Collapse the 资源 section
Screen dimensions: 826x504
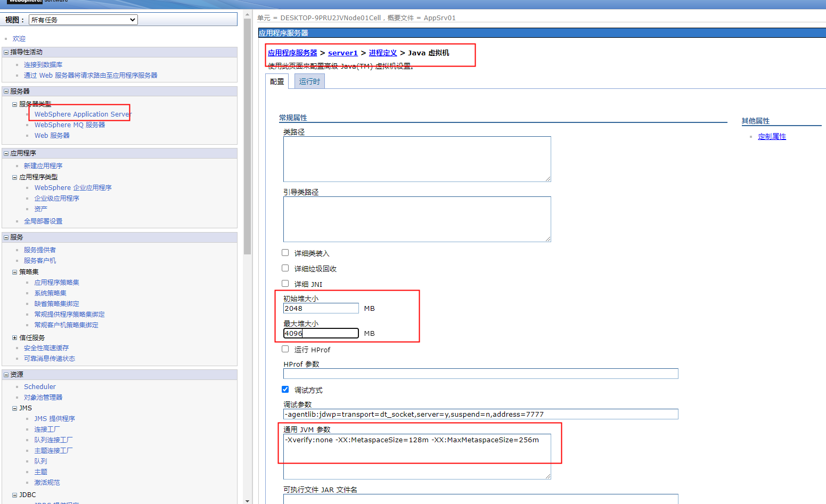click(6, 375)
